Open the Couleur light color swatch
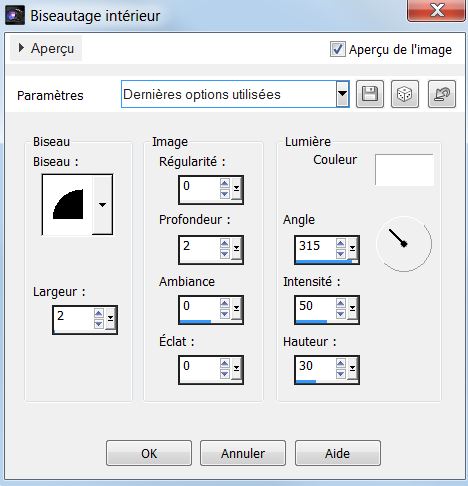The width and height of the screenshot is (468, 486). pos(404,170)
